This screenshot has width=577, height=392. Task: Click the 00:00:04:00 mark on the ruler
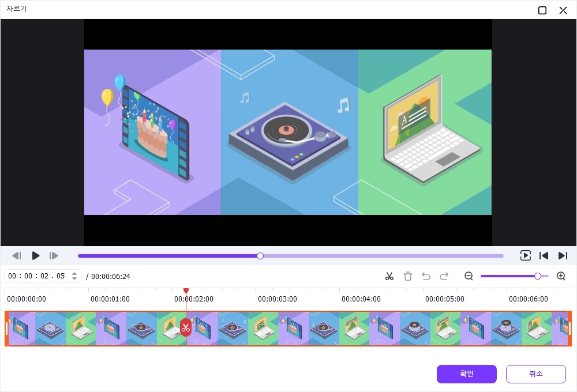[x=361, y=299]
